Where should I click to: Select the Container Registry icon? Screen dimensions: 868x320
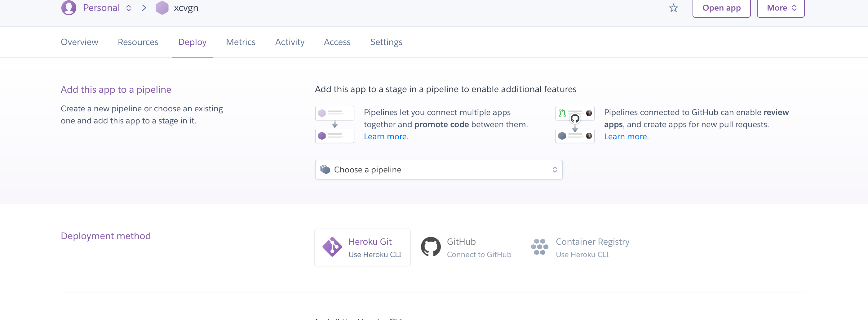(539, 247)
